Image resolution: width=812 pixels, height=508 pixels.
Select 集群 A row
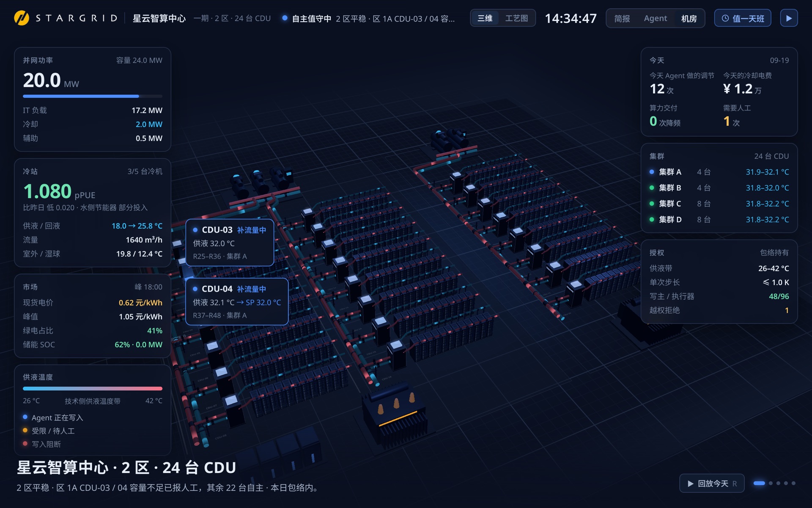coord(719,172)
